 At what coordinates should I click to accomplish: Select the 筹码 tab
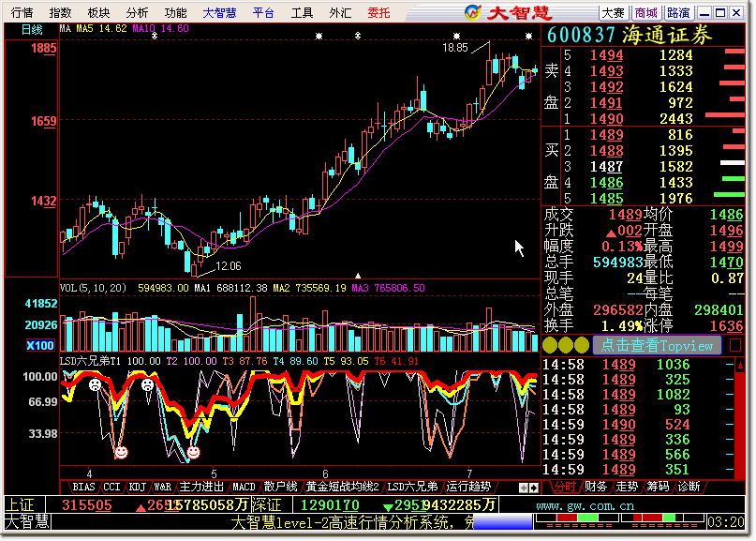(x=659, y=487)
